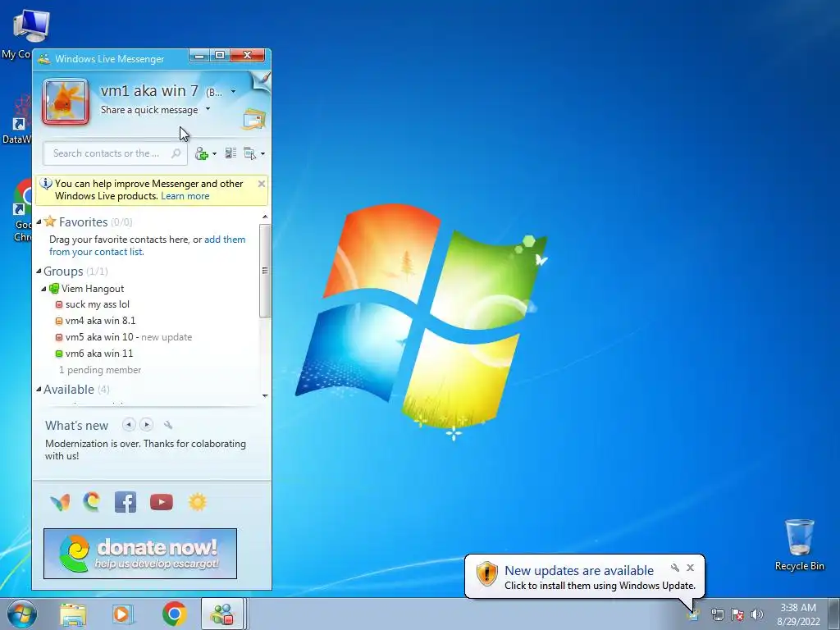The width and height of the screenshot is (840, 630).
Task: Close the Windows Update notification balloon
Action: 691,568
